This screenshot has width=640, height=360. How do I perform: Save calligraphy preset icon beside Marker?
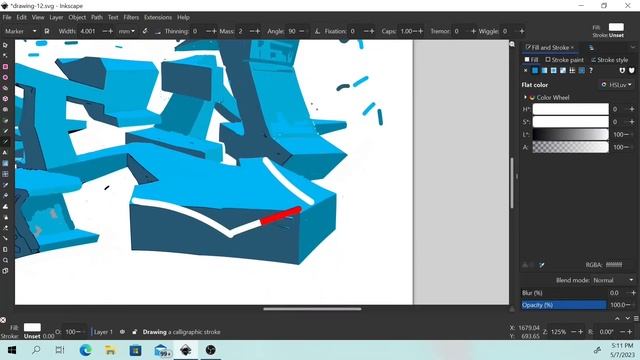(47, 31)
